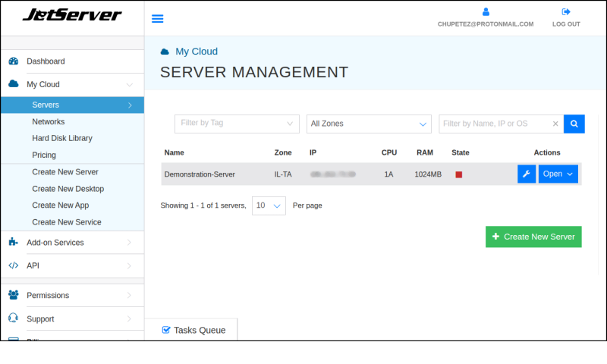This screenshot has height=364, width=607.
Task: Click the red stopped state indicator
Action: [x=459, y=174]
